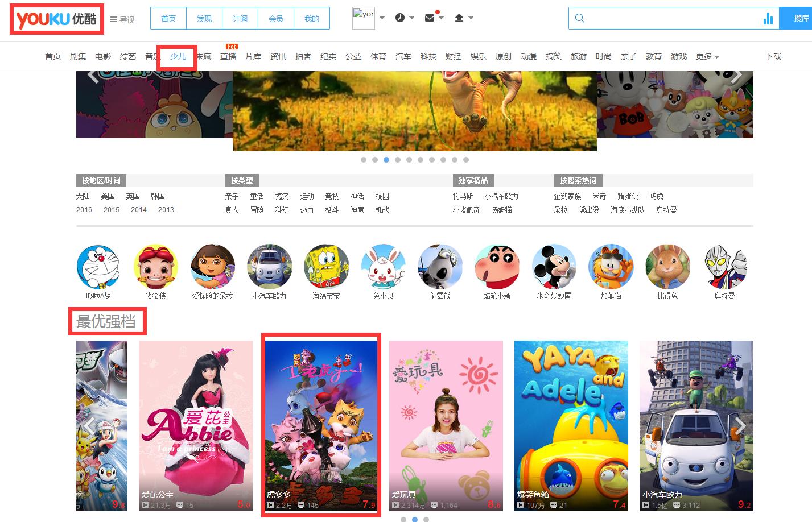Click the upload arrow icon
812x522 pixels.
(459, 18)
